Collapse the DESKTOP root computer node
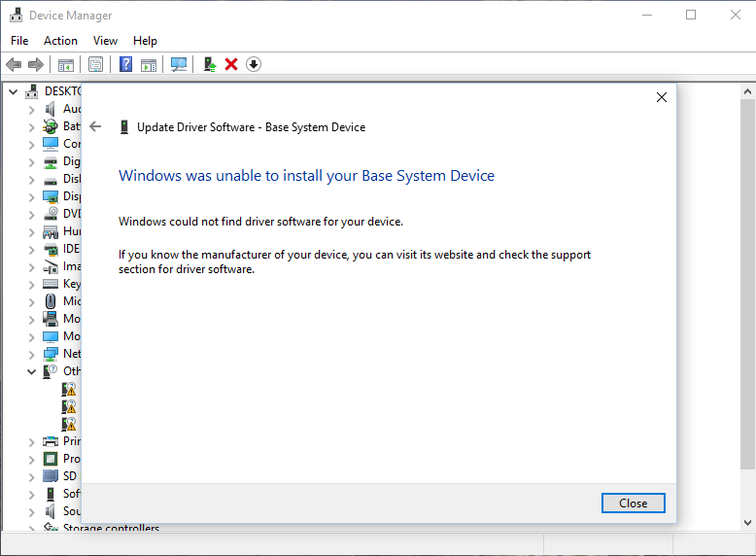This screenshot has height=556, width=756. click(x=14, y=91)
